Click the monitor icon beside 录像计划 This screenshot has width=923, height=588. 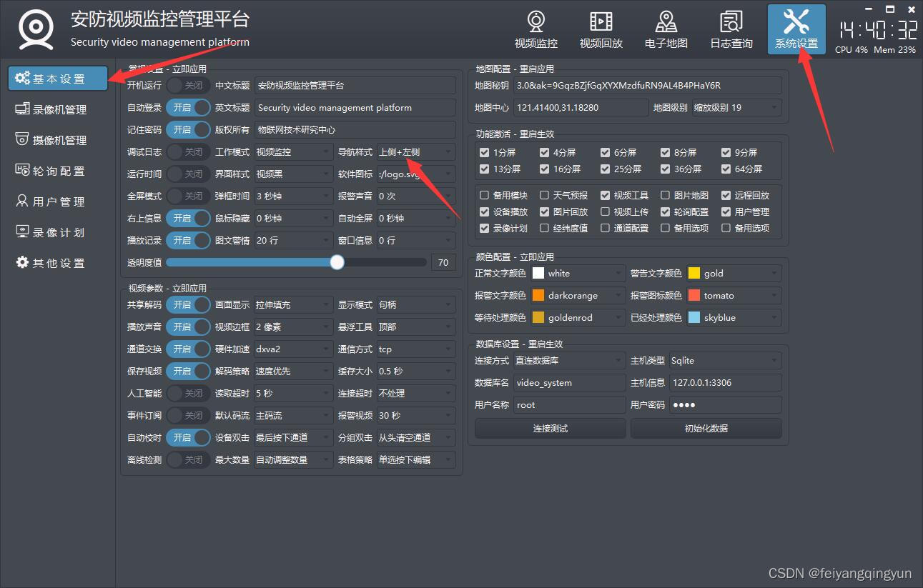(x=22, y=231)
